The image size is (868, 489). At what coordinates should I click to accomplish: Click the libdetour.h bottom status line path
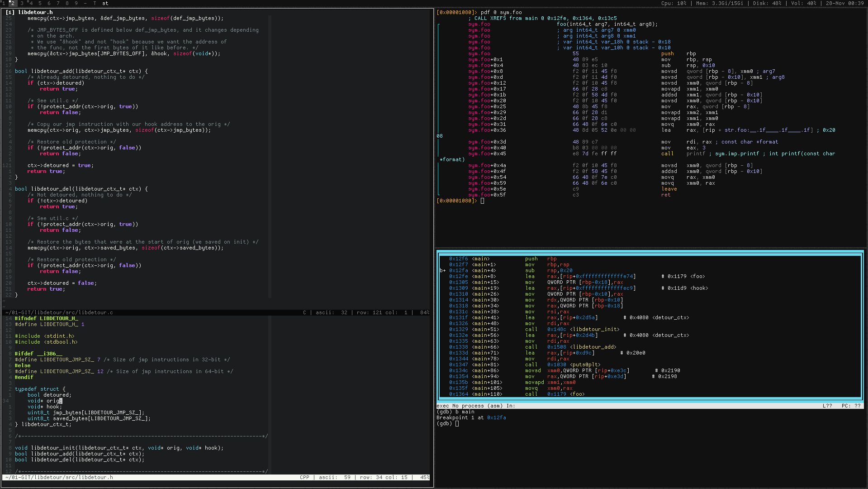pyautogui.click(x=59, y=477)
